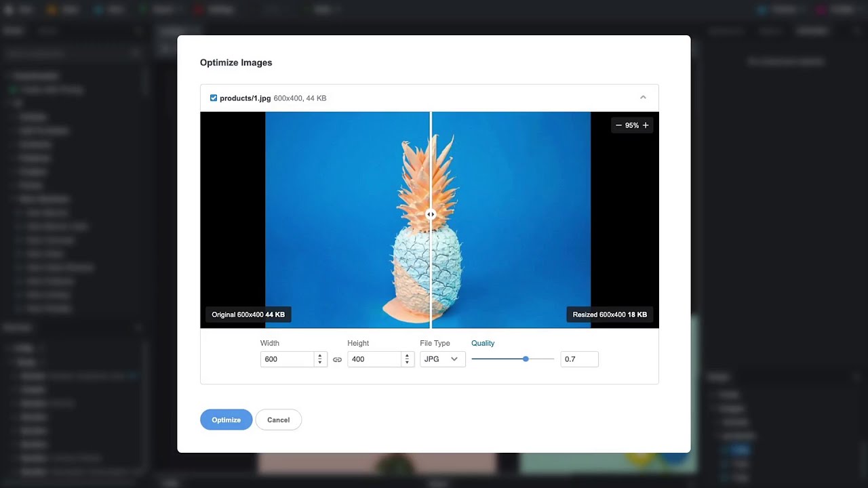Screen dimensions: 868x488
Task: Collapse the products/1.jpg row with the chevron
Action: click(643, 97)
